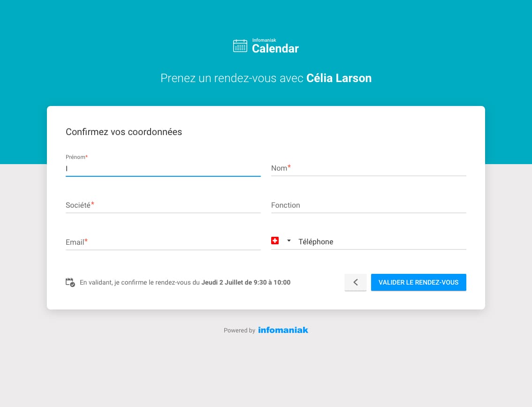Click the "Confirmez vos coordonnées" heading
This screenshot has height=407, width=532.
124,132
